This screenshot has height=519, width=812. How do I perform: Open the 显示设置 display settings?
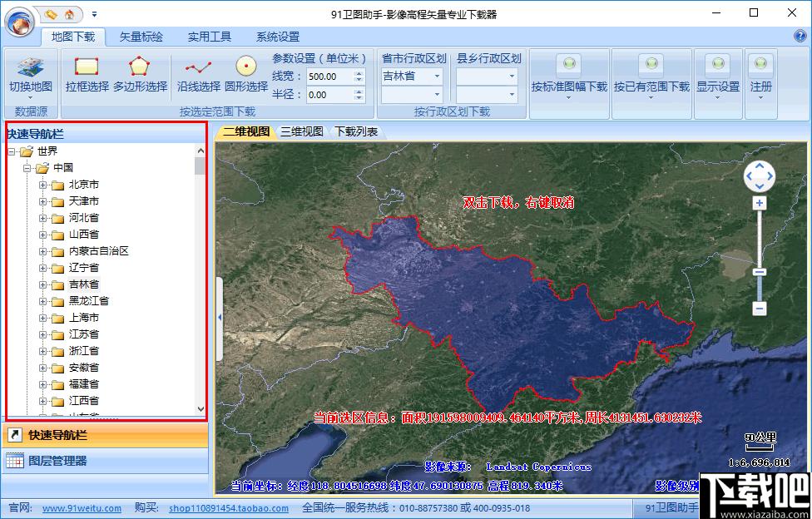[718, 77]
